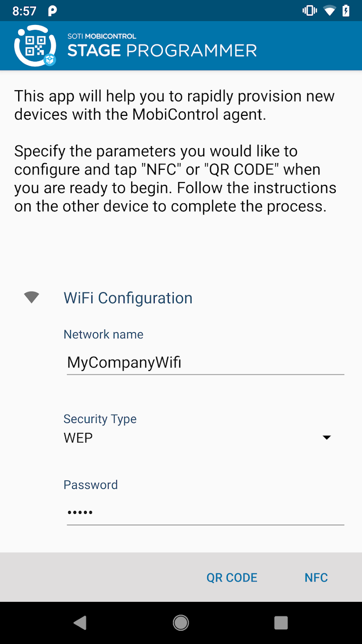Open the Security Type dropdown arrow
Viewport: 362px width, 644px height.
(326, 437)
